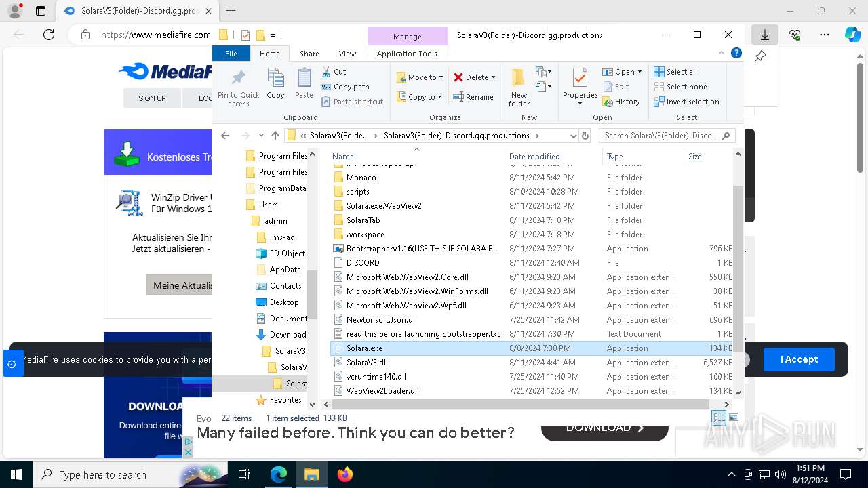Go up one folder level

275,136
